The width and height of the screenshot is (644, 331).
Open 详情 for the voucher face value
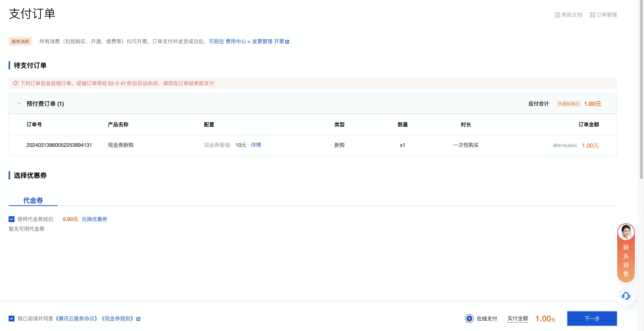point(256,145)
